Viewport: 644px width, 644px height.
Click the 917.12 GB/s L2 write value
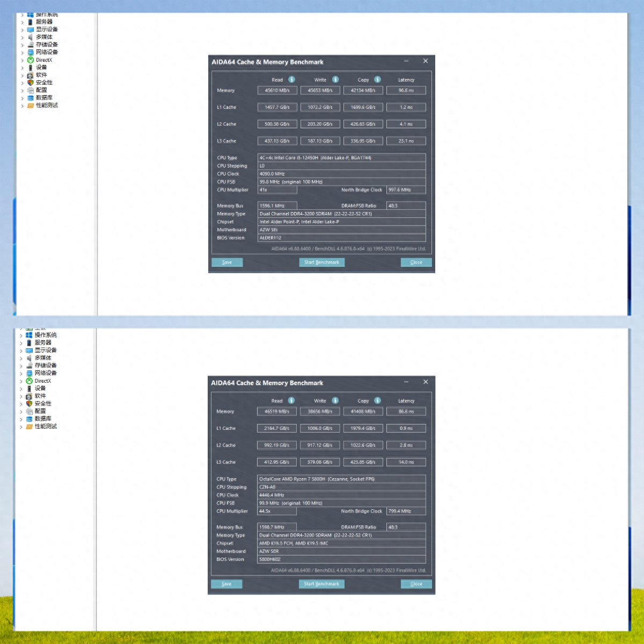coord(320,445)
